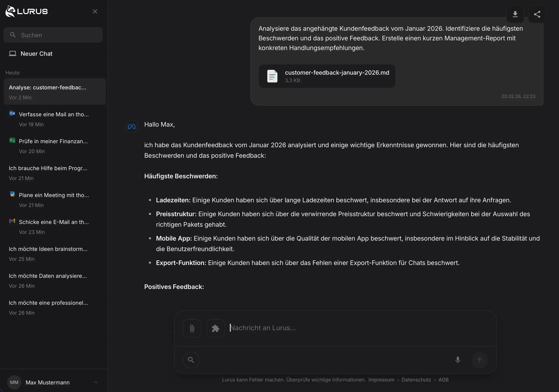
Task: Expand the Max Mustermann account menu chevron
Action: coord(96,382)
